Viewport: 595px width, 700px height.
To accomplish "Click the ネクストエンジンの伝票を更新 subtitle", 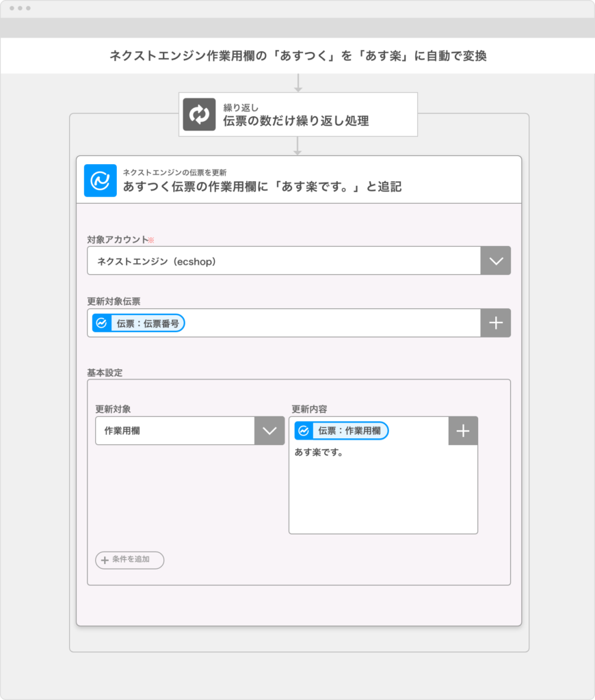I will pos(174,172).
